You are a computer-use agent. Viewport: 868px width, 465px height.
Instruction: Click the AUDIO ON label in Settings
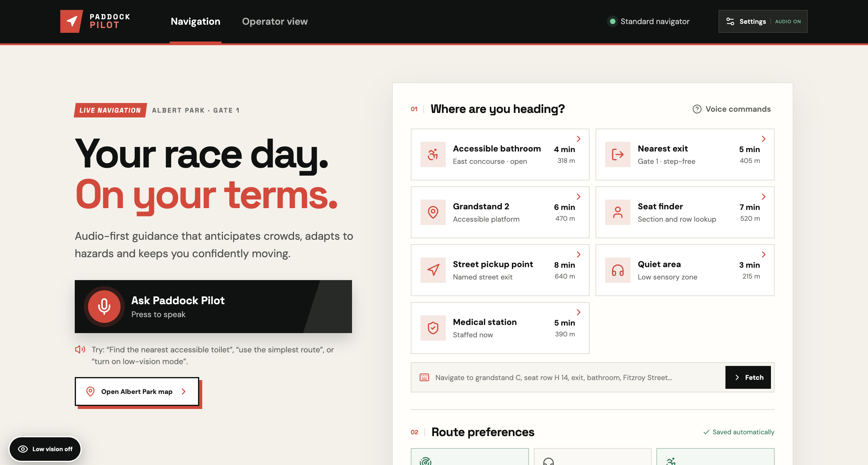coord(788,22)
